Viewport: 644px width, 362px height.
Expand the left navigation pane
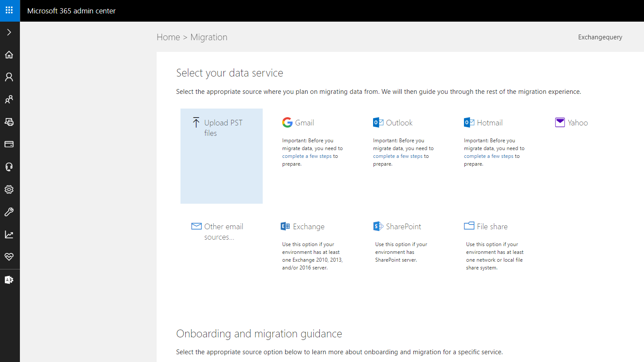click(x=9, y=32)
